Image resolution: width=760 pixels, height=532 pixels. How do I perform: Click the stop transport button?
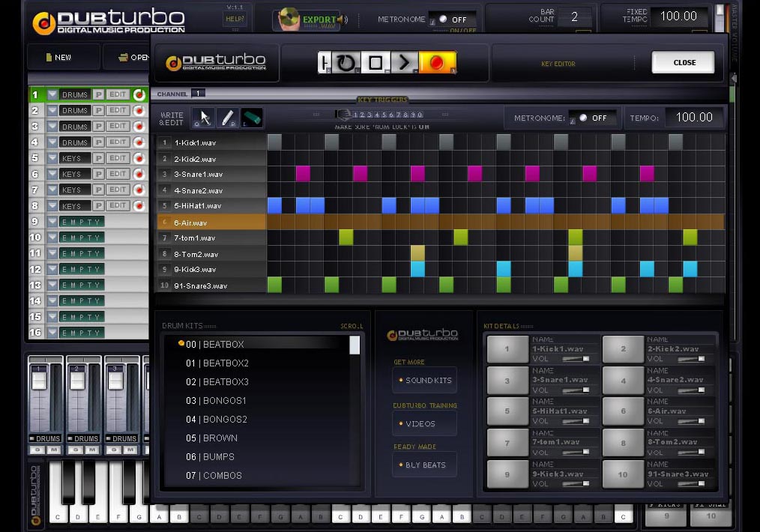click(x=376, y=62)
